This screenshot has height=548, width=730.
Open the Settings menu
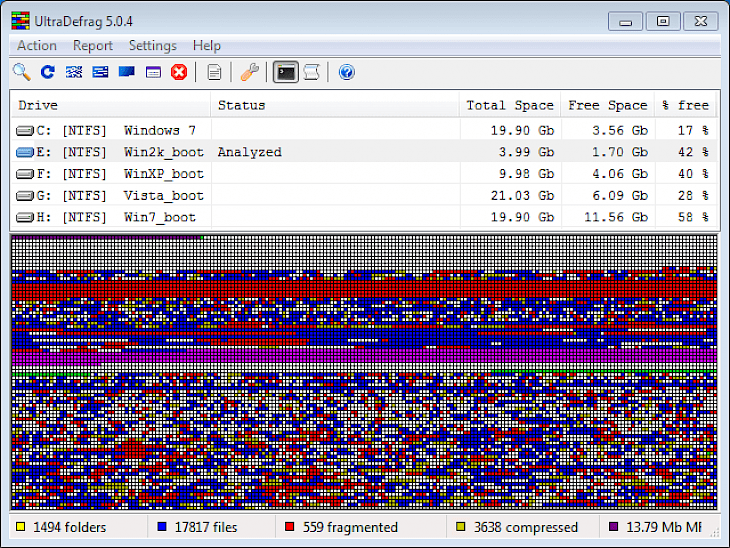(x=153, y=46)
